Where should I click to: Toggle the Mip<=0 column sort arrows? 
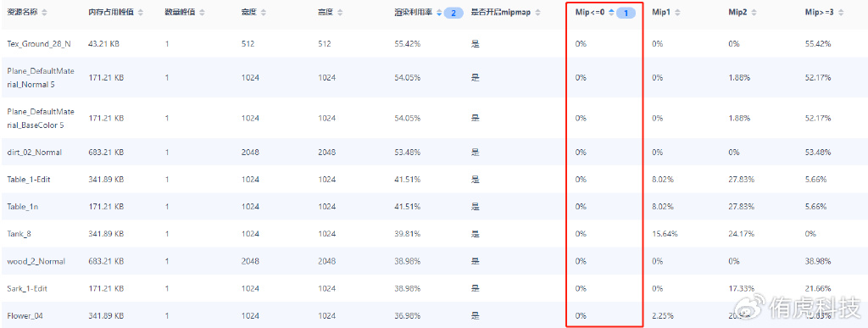[x=612, y=12]
